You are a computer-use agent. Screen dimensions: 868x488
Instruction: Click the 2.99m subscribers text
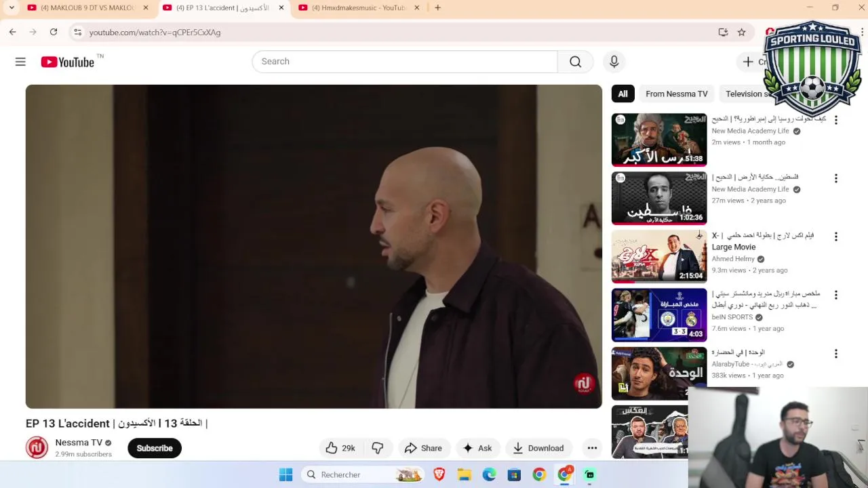pyautogui.click(x=83, y=454)
